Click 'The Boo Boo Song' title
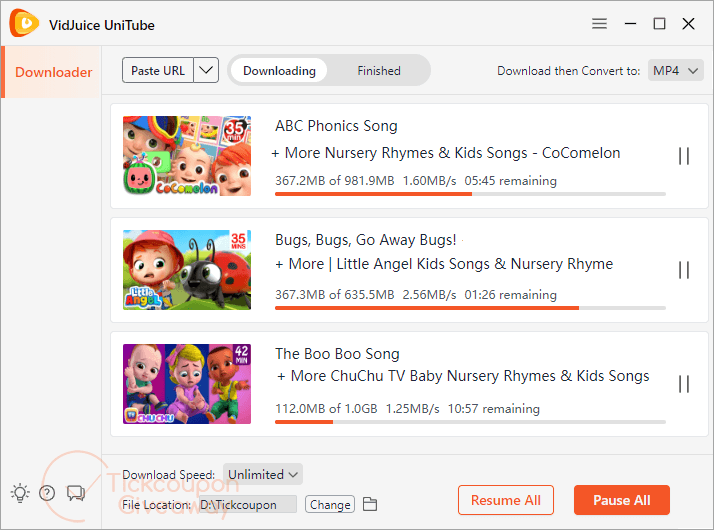This screenshot has width=714, height=530. tap(337, 354)
